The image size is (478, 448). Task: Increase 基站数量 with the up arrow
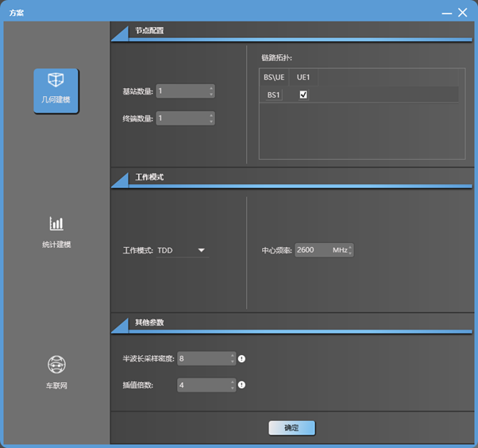[x=211, y=87]
